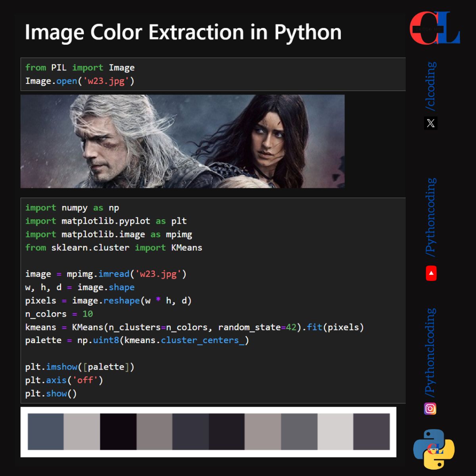This screenshot has width=476, height=476.
Task: Click the 'from sklearn.cluster import KMeans' line
Action: (114, 248)
